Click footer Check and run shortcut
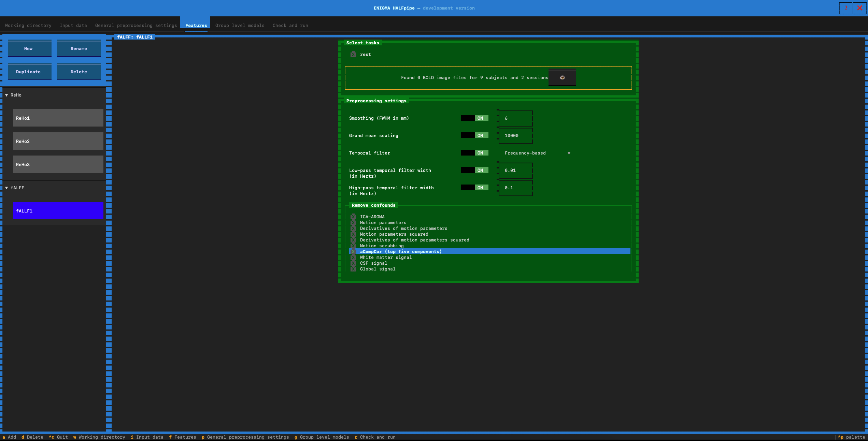The height and width of the screenshot is (441, 868). [x=375, y=437]
